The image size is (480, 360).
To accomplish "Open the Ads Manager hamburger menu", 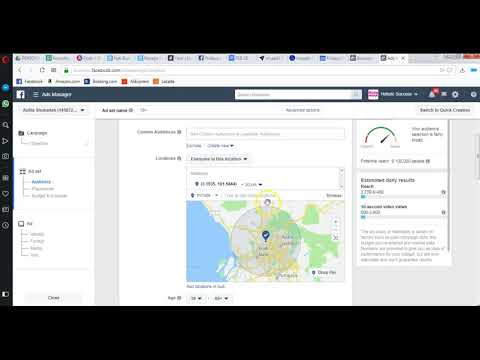I will 36,94.
